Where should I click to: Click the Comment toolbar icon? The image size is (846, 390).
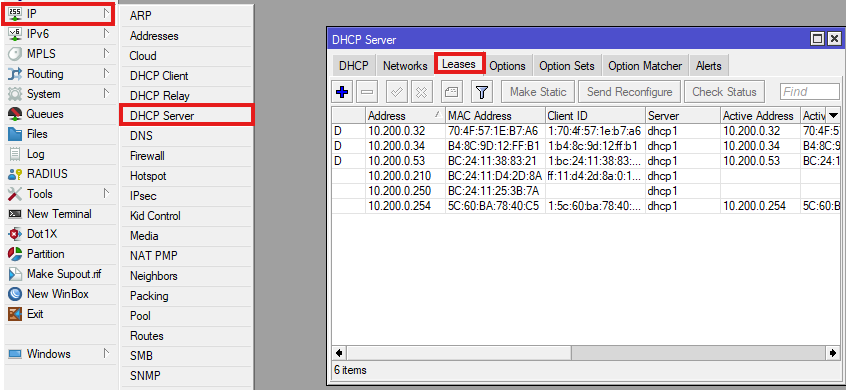point(452,92)
